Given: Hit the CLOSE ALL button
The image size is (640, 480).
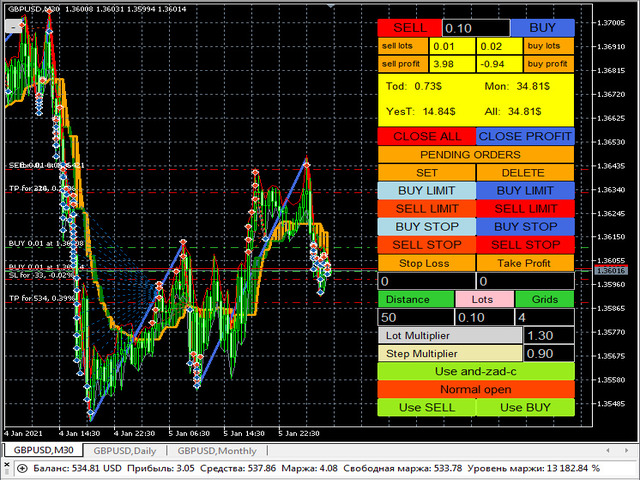Looking at the screenshot, I should tap(427, 136).
